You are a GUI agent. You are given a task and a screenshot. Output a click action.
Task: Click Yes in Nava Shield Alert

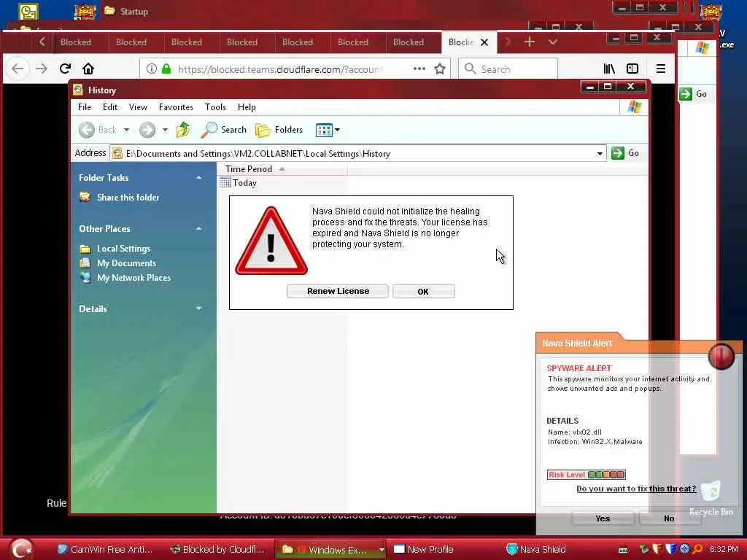point(603,518)
